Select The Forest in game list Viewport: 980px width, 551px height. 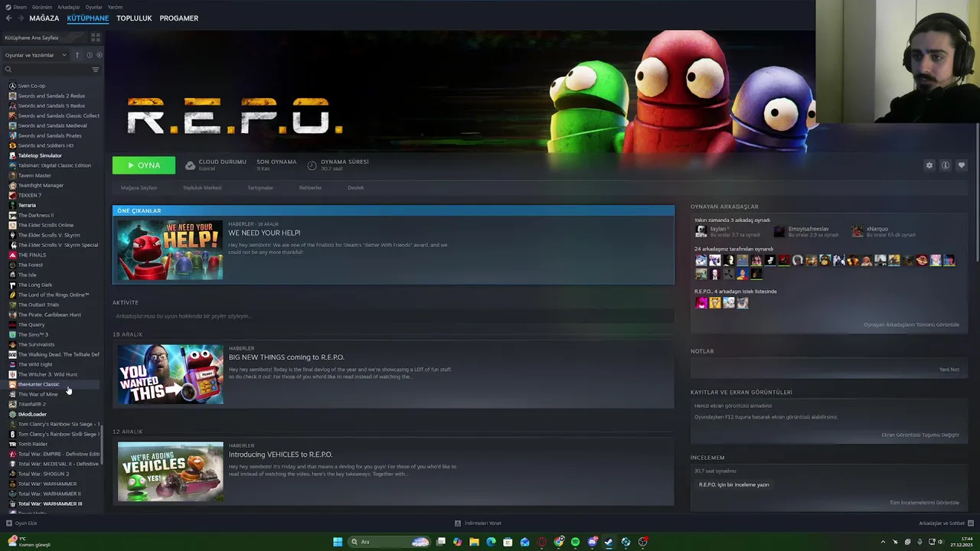coord(30,265)
